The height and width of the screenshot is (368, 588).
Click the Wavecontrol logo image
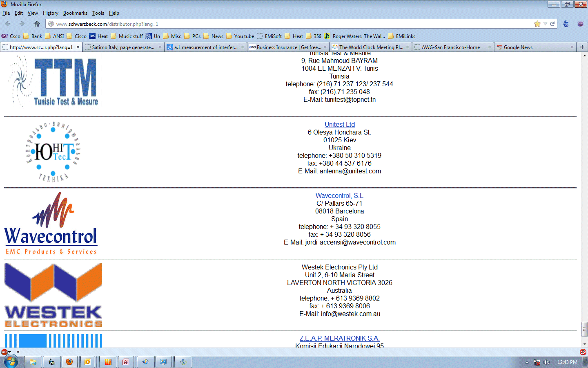coord(51,223)
